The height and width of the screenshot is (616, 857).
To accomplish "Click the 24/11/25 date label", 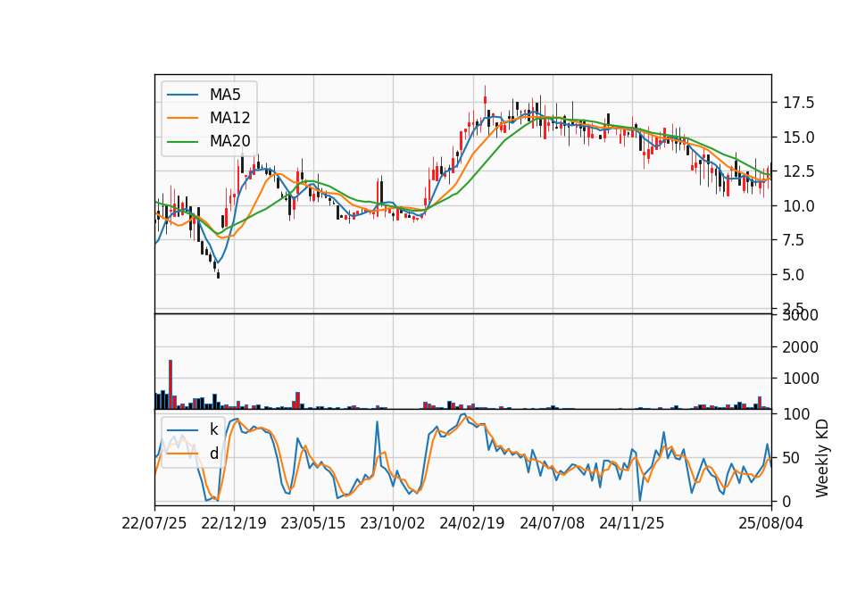I will [x=632, y=524].
